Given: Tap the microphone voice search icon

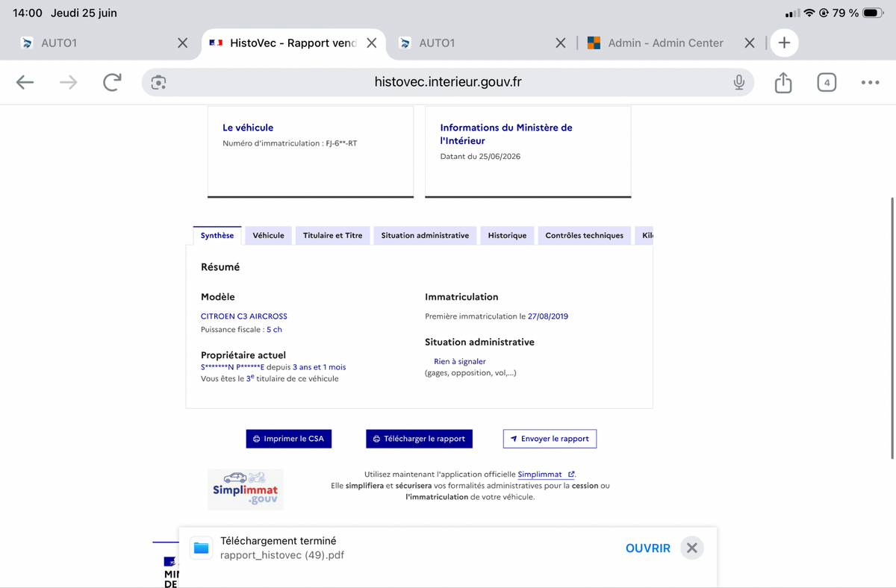Looking at the screenshot, I should (738, 82).
